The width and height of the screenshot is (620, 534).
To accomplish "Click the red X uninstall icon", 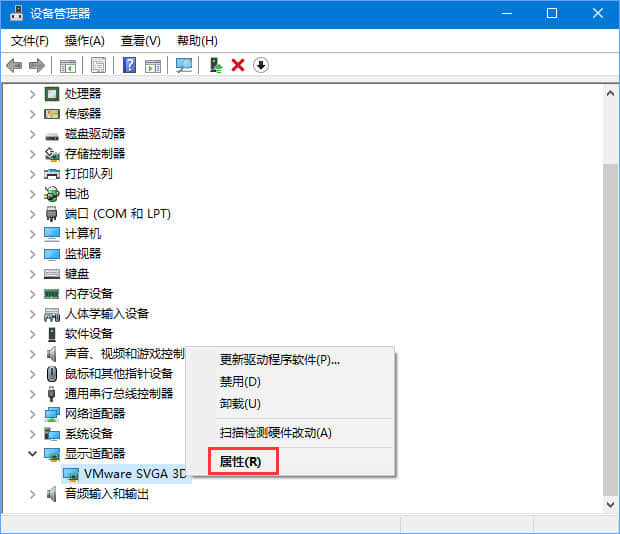I will point(238,65).
